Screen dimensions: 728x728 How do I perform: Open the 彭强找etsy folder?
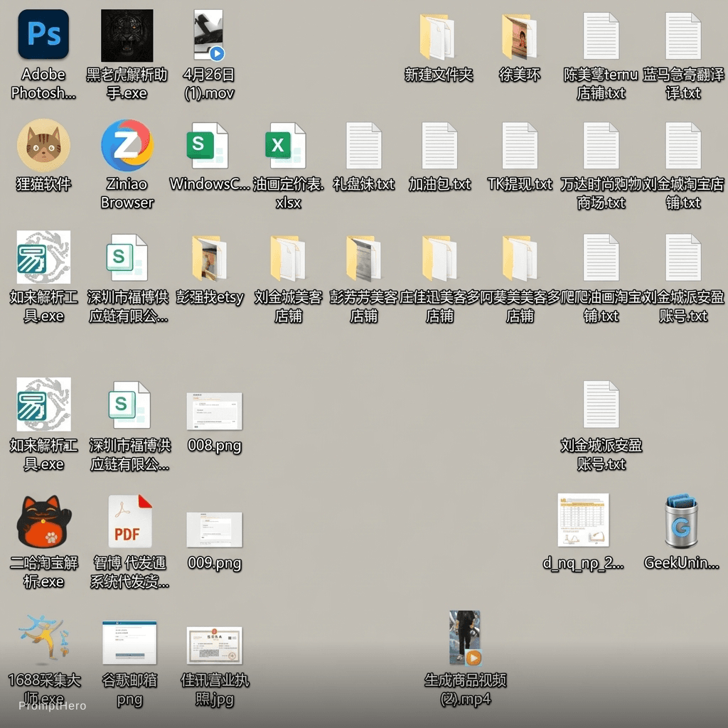click(x=210, y=259)
